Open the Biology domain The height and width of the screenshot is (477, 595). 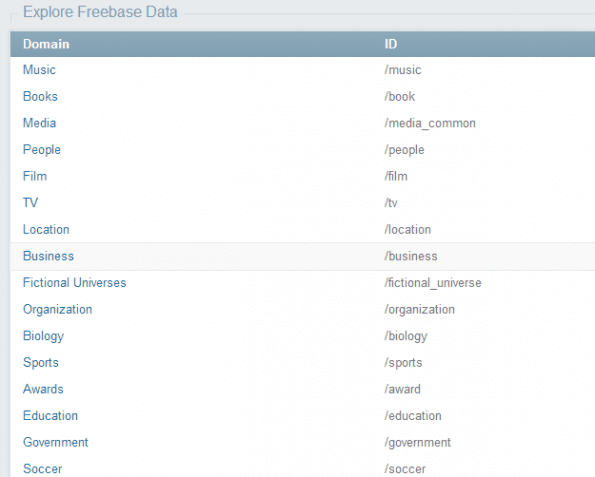coord(43,336)
